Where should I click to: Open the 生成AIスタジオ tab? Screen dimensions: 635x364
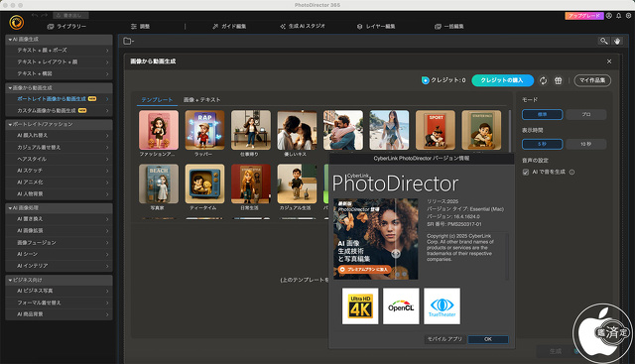[x=302, y=26]
